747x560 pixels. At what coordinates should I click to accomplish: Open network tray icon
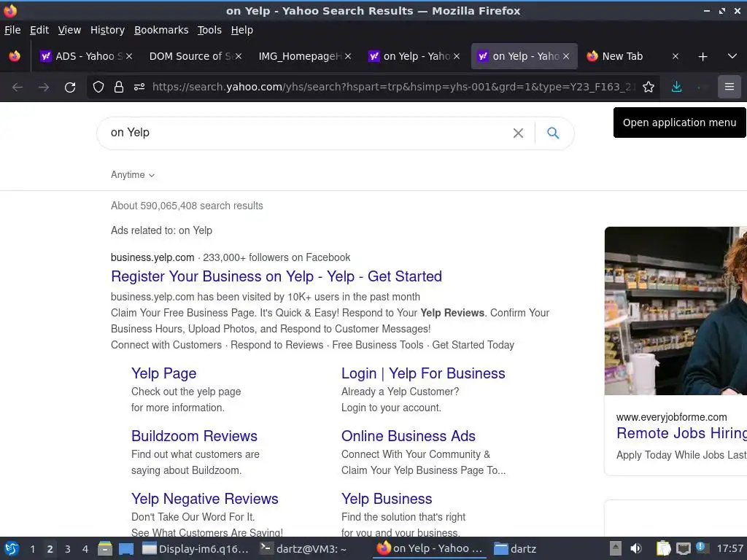tap(684, 548)
